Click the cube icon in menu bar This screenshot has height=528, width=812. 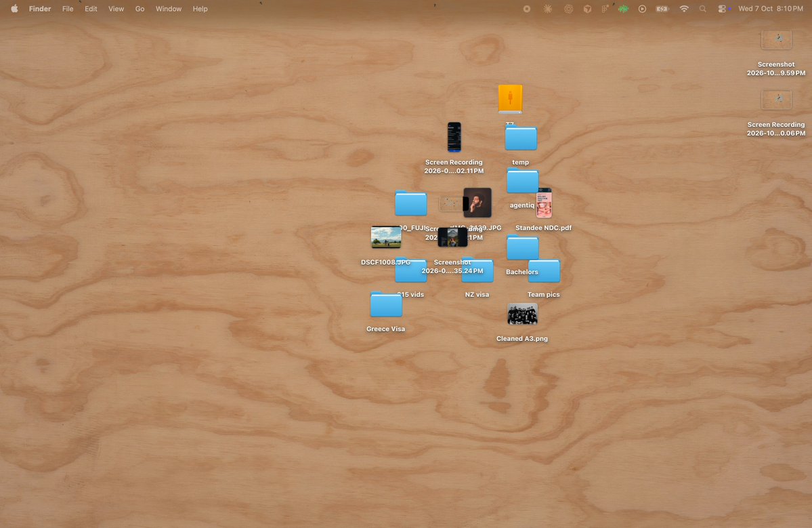tap(587, 9)
